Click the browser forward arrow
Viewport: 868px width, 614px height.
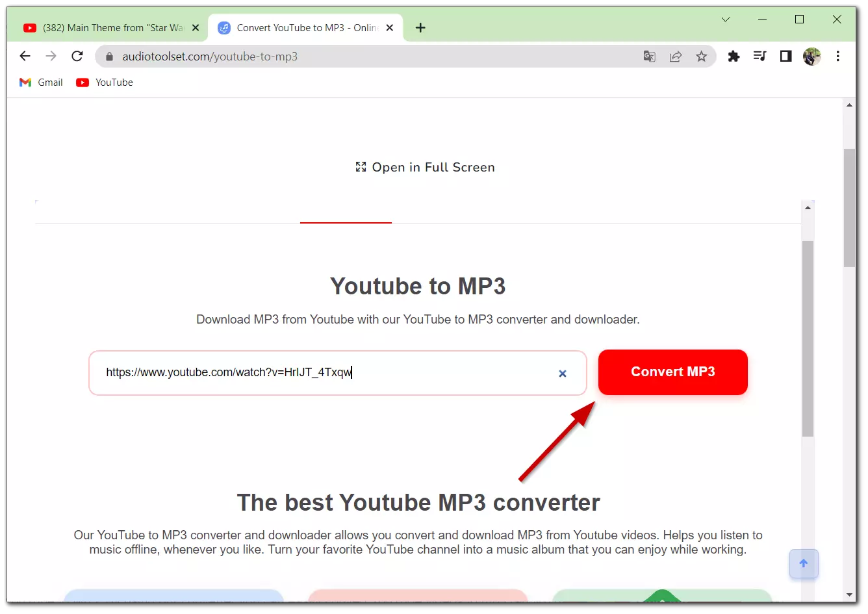point(51,56)
